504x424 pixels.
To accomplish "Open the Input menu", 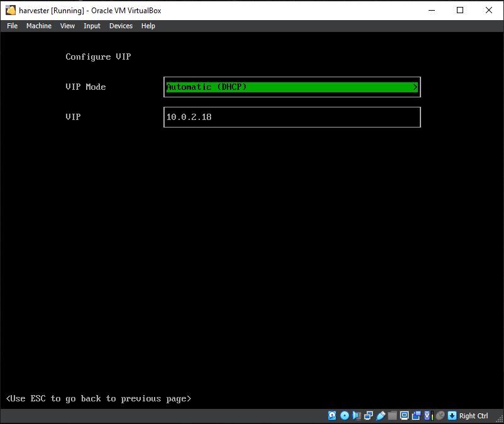I will click(x=92, y=26).
